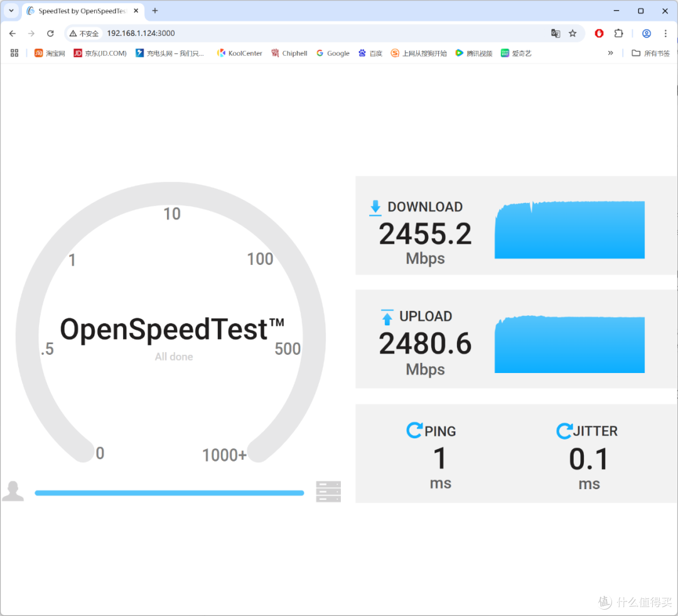Viewport: 678px width, 616px height.
Task: Click the 2480.6 upload value
Action: point(425,343)
